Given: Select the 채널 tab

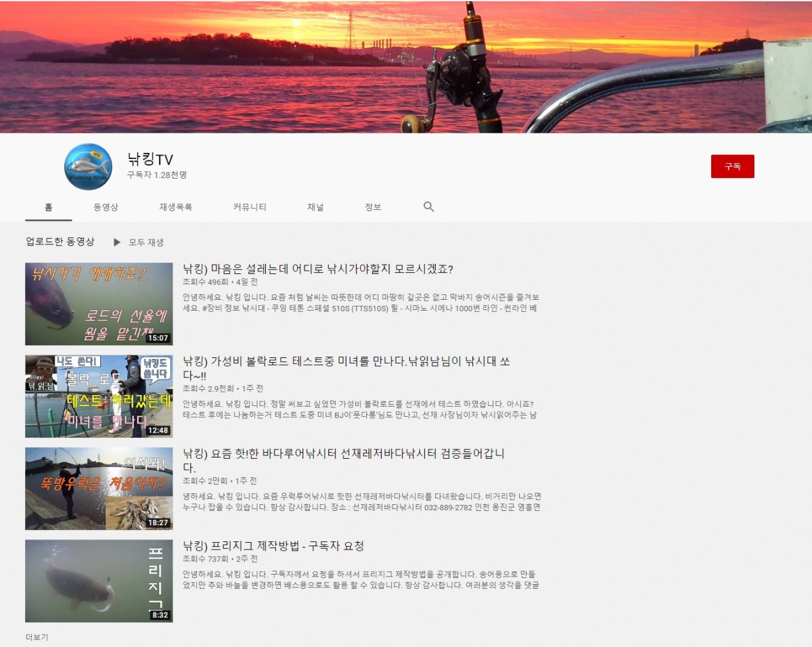Looking at the screenshot, I should (315, 207).
